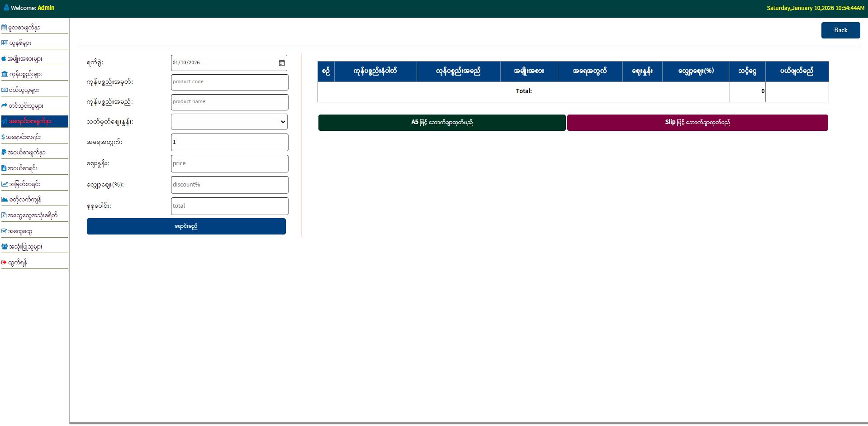
Task: Click the area chart icon for စတိုလက်ကျန်
Action: [5, 199]
